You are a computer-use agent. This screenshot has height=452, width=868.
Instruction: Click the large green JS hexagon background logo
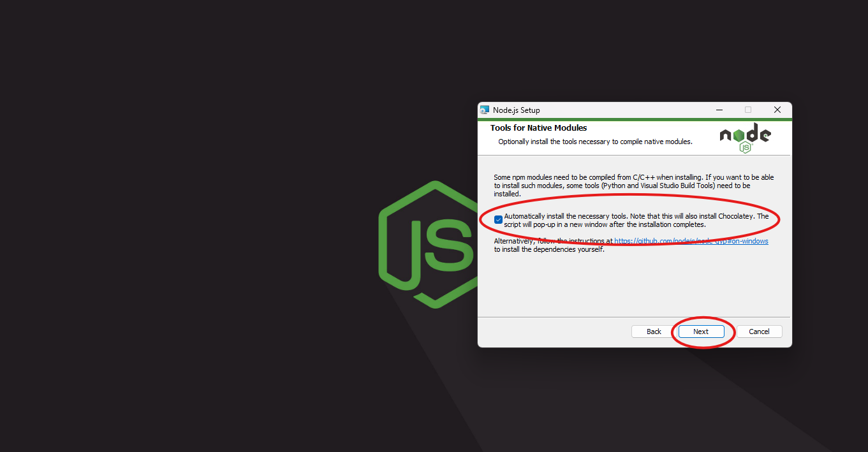(427, 245)
